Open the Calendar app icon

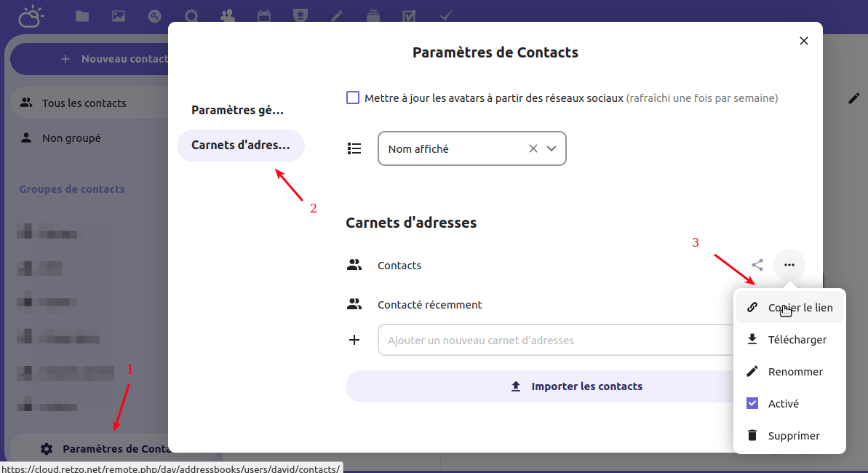coord(264,16)
